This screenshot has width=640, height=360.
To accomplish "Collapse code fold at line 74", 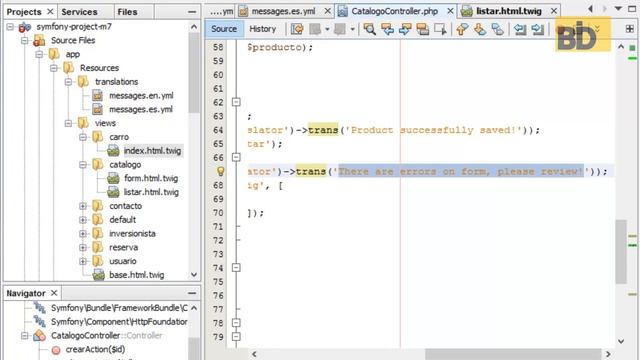I will (236, 268).
